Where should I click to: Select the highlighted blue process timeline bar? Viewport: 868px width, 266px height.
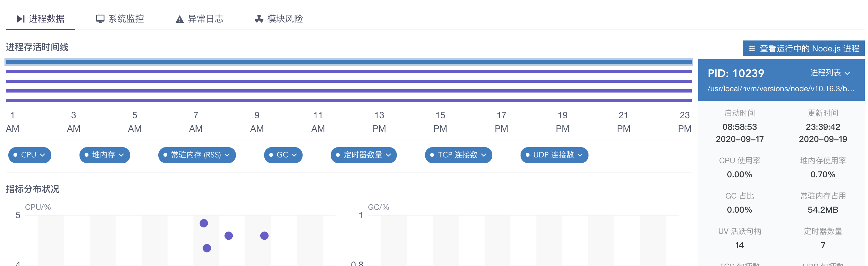click(x=348, y=62)
